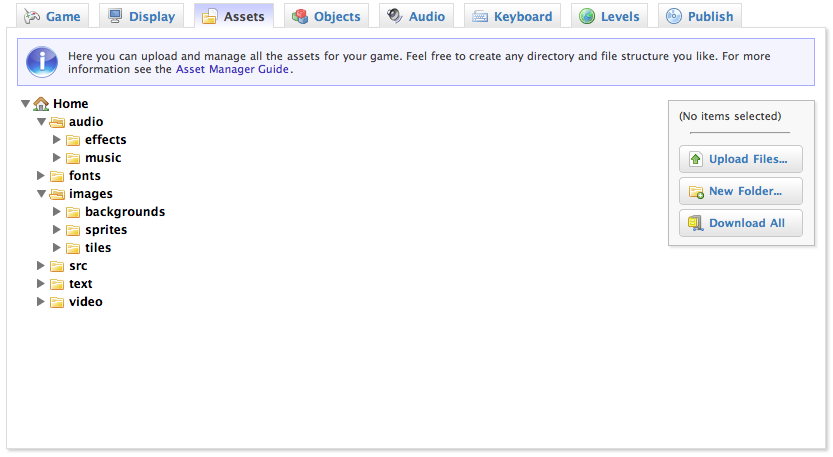Click the folder icon next to music
This screenshot has height=457, width=833.
tap(73, 158)
